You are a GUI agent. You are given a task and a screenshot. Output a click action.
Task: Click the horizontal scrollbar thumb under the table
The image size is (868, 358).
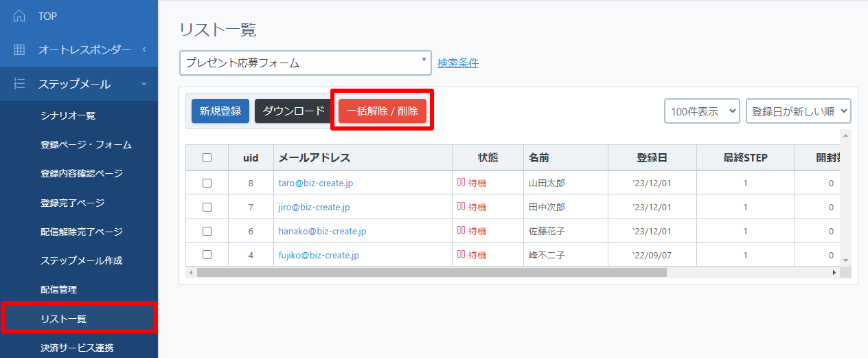pos(431,273)
